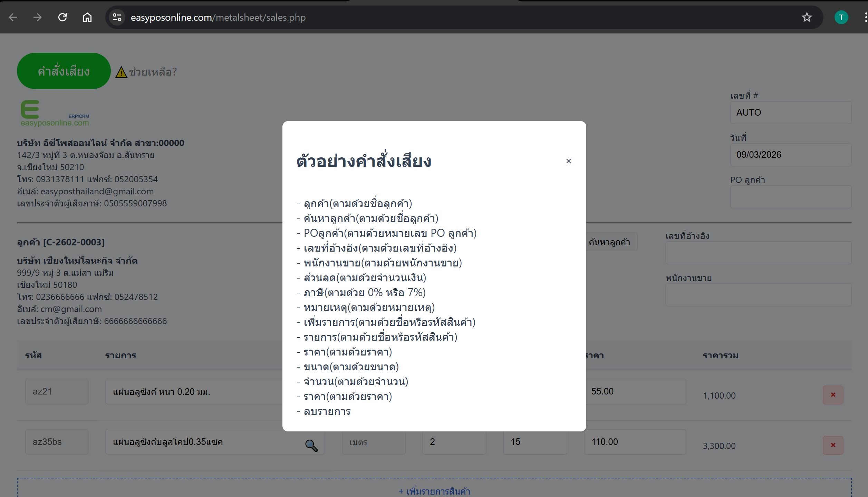Open the ช่วยเหลือ? help link
Viewport: 868px width, 497px height.
[153, 72]
